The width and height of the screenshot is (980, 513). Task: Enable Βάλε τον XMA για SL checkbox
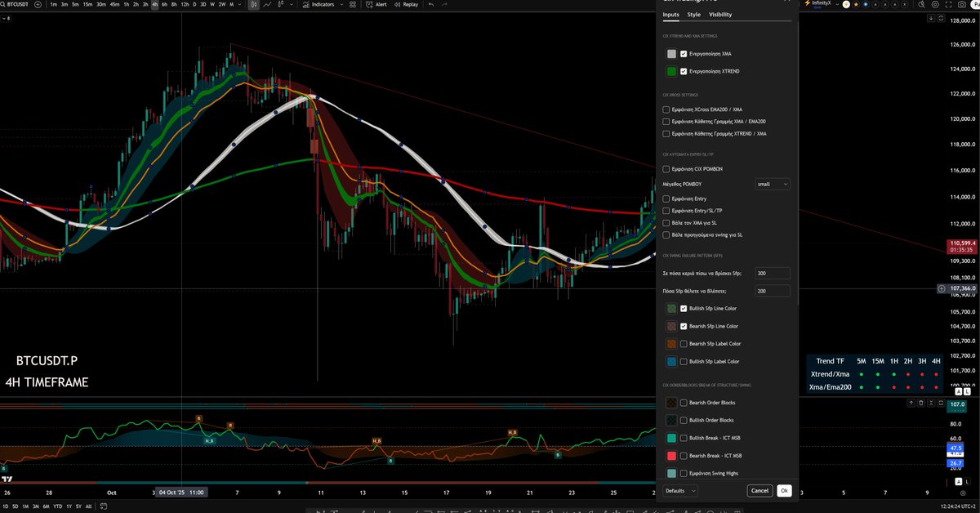(x=666, y=223)
